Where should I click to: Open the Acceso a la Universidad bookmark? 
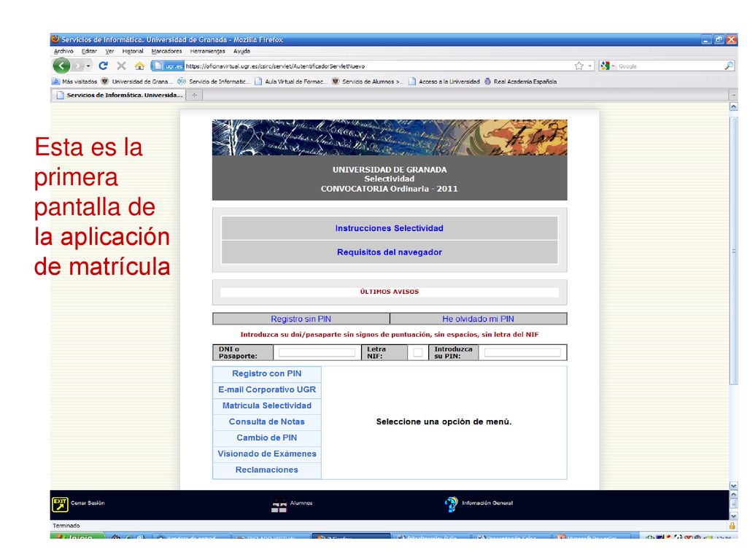coord(444,82)
